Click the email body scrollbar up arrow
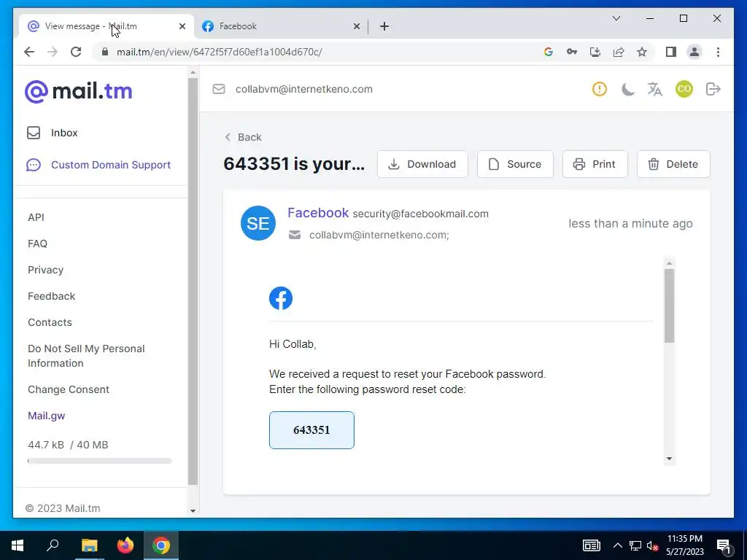Image resolution: width=747 pixels, height=560 pixels. pos(670,263)
